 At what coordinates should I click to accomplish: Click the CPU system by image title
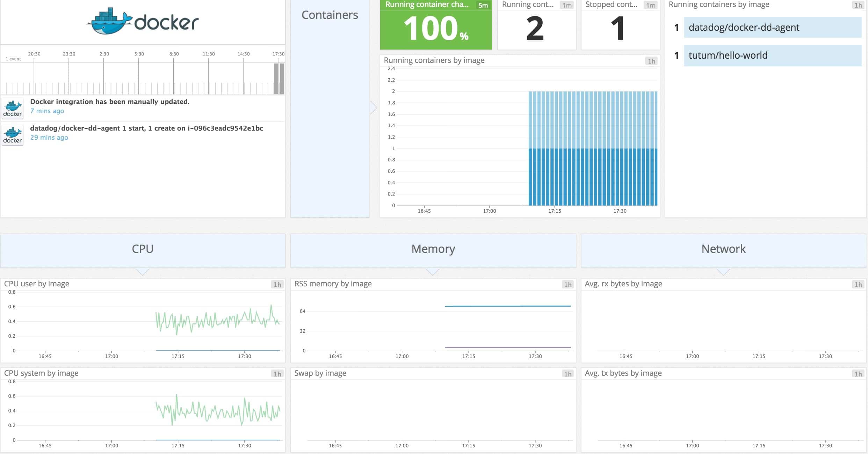(x=41, y=373)
